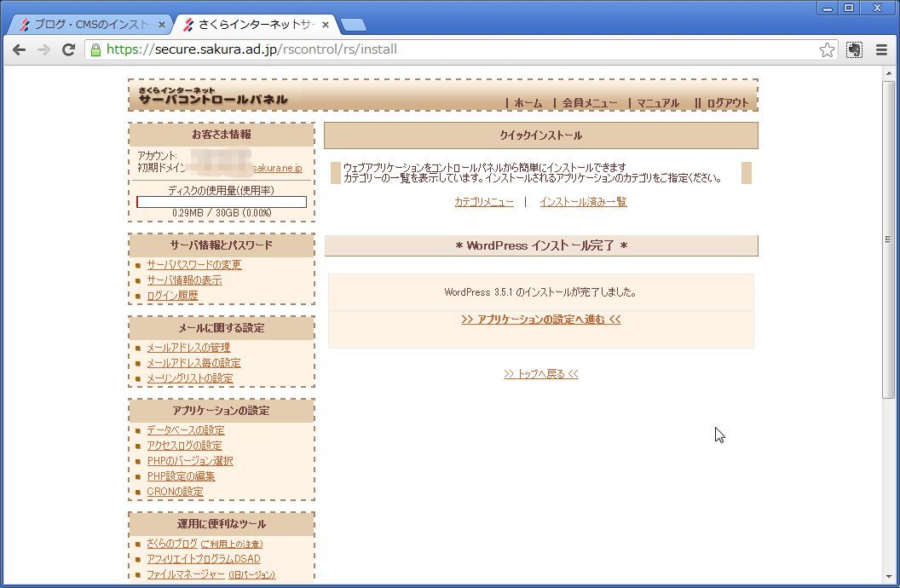Open 旧バージョン file manager link
The width and height of the screenshot is (900, 588).
[x=252, y=575]
